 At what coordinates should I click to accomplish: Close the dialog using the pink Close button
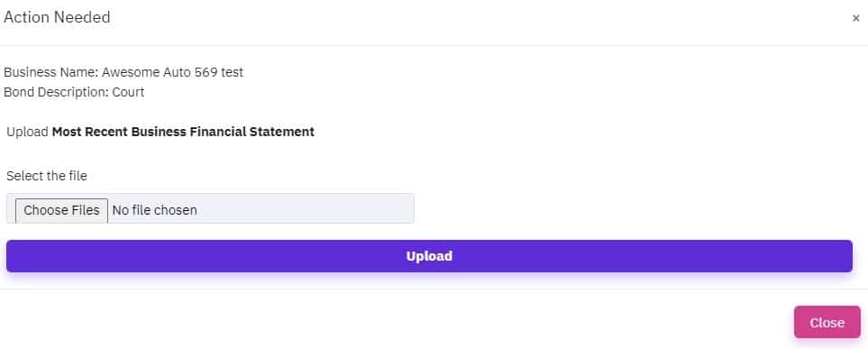click(x=827, y=323)
